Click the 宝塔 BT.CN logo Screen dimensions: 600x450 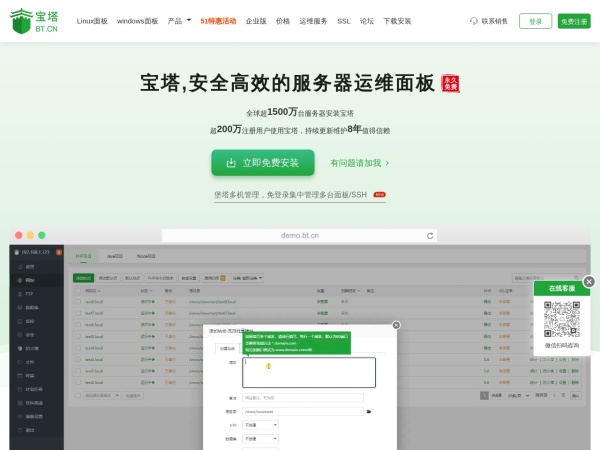[34, 21]
